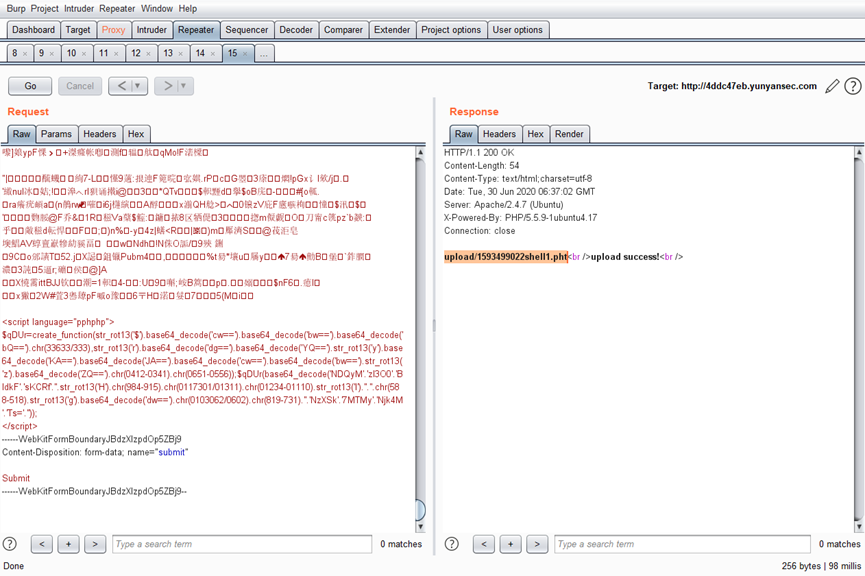Go to next request match

click(x=95, y=544)
